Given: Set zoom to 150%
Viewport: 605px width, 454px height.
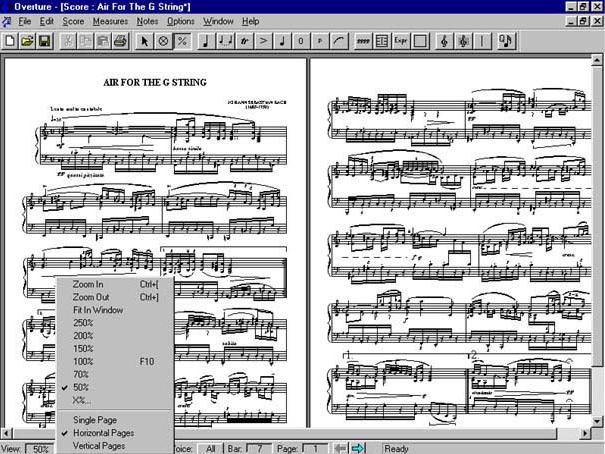Looking at the screenshot, I should point(115,349).
